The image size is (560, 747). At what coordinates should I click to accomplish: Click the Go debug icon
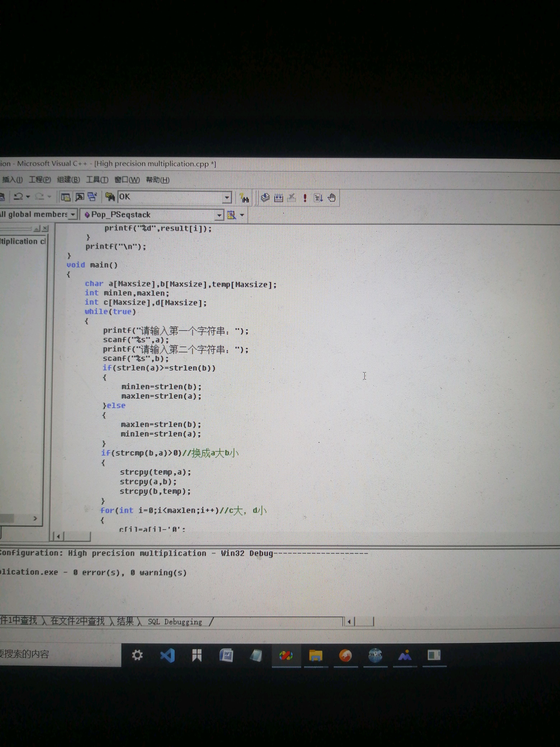click(318, 198)
